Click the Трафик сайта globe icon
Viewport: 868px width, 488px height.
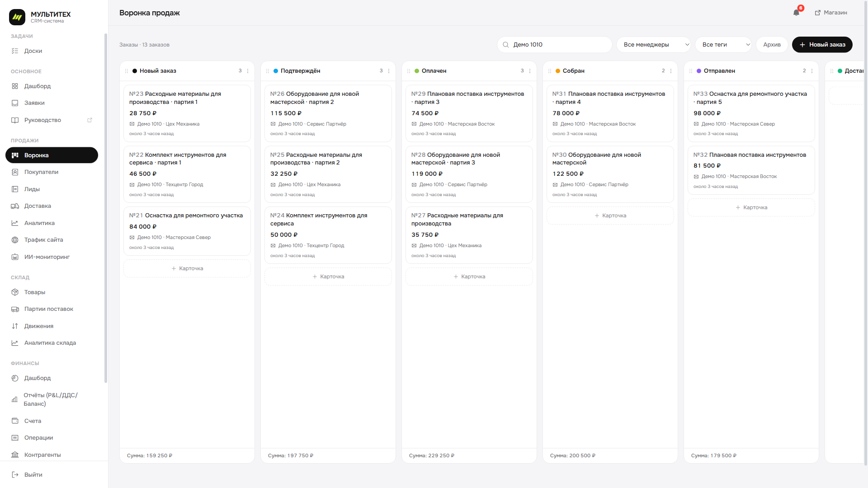(x=15, y=240)
